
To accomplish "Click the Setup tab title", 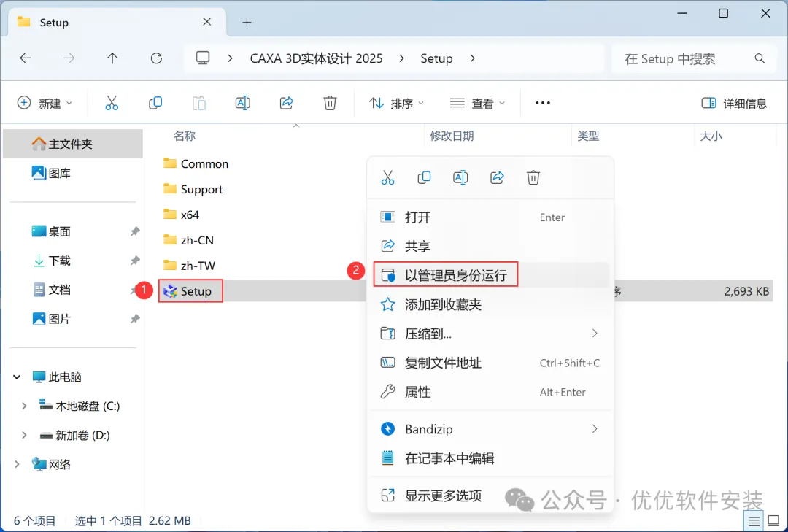I will point(54,22).
